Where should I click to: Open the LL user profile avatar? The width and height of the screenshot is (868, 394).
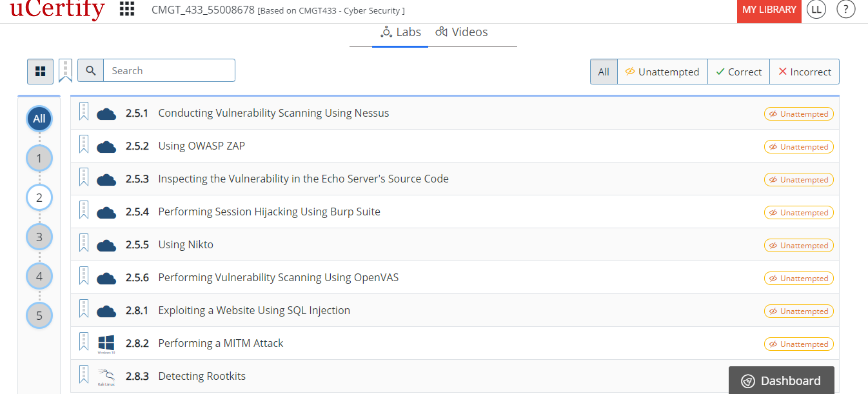[x=816, y=9]
